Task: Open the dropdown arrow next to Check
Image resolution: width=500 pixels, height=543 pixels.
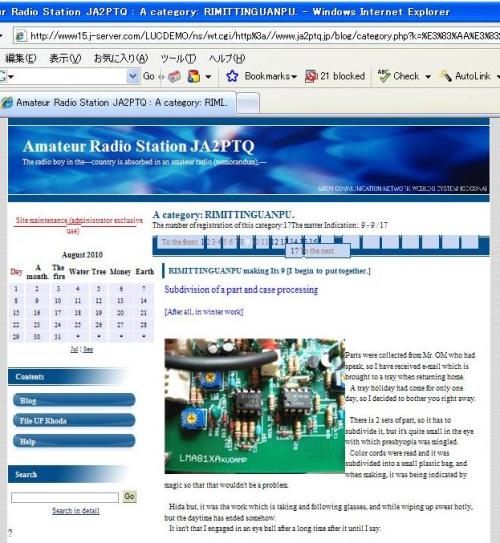Action: click(x=428, y=77)
